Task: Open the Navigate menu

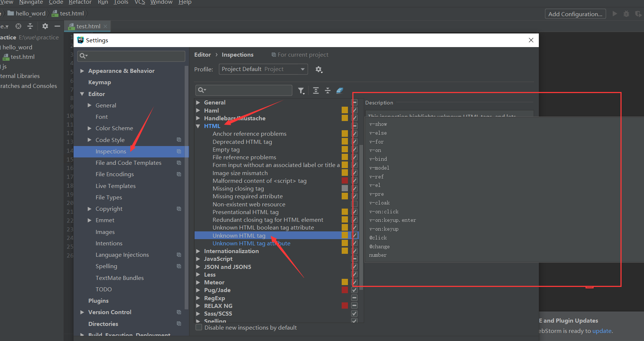Action: coord(31,3)
